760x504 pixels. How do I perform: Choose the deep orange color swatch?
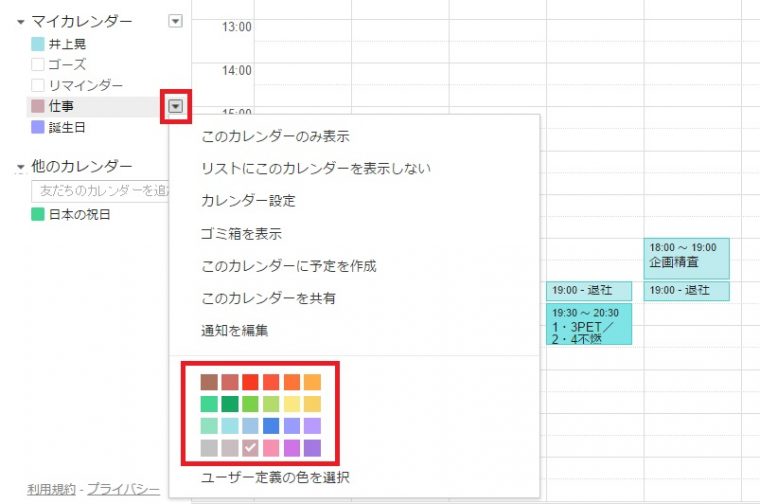tap(292, 382)
